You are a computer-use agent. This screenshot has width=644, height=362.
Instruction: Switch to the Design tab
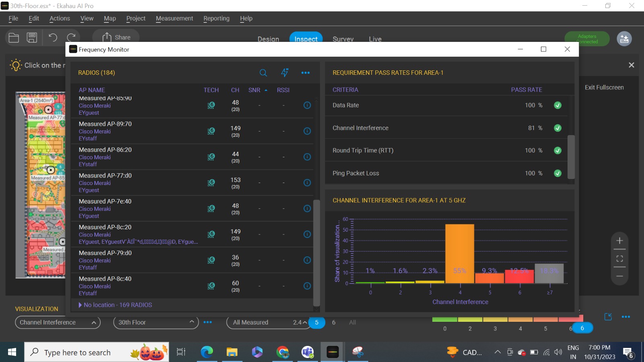tap(268, 39)
